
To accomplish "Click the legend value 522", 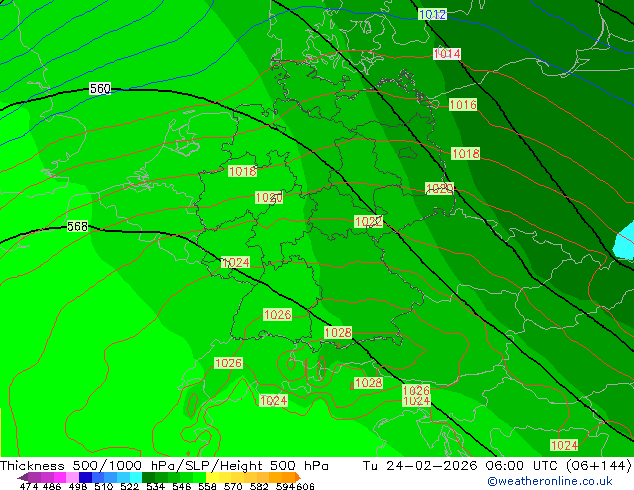I will [x=129, y=486].
